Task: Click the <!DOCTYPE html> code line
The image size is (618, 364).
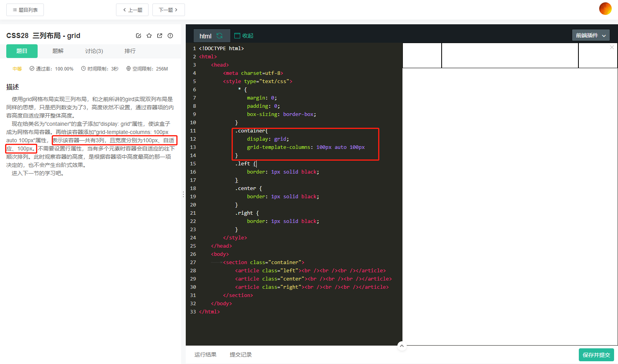Action: [221, 49]
